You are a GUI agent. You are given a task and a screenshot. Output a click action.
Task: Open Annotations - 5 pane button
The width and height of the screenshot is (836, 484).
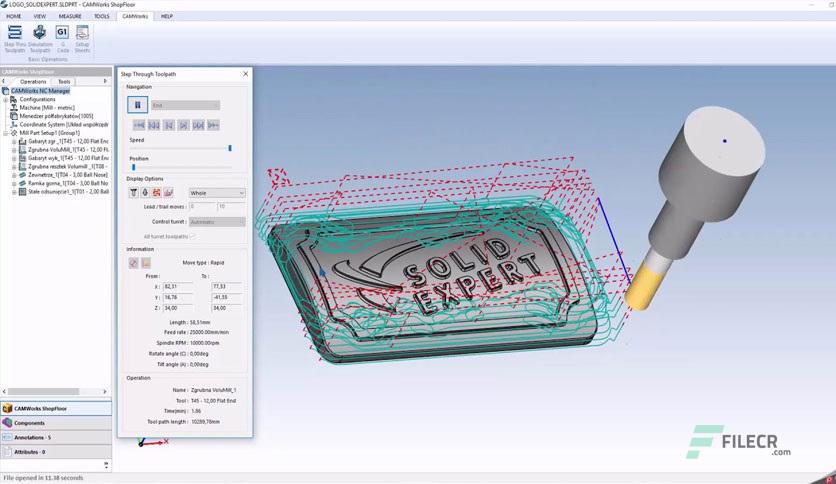(x=56, y=437)
